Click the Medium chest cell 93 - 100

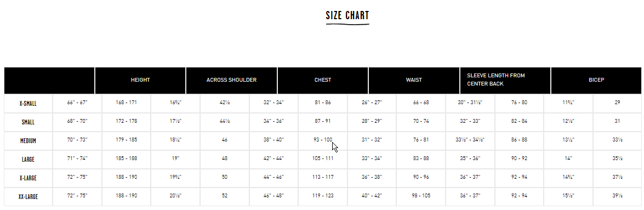pyautogui.click(x=323, y=140)
